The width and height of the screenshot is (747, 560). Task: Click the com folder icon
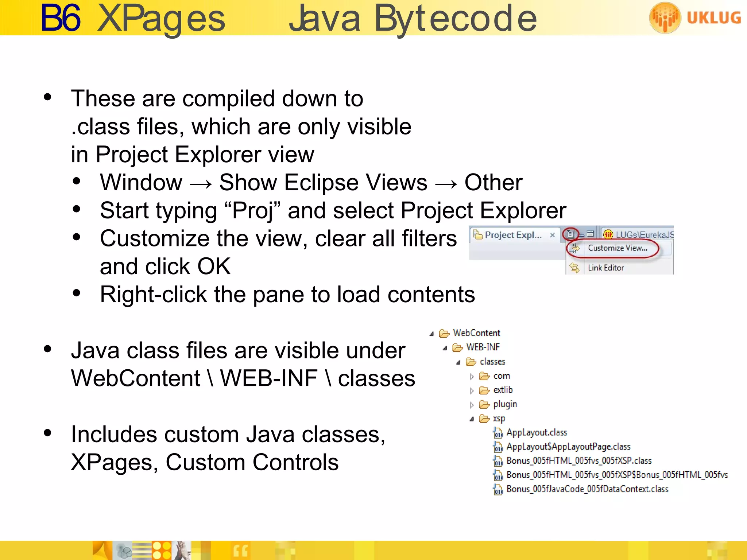coord(484,376)
